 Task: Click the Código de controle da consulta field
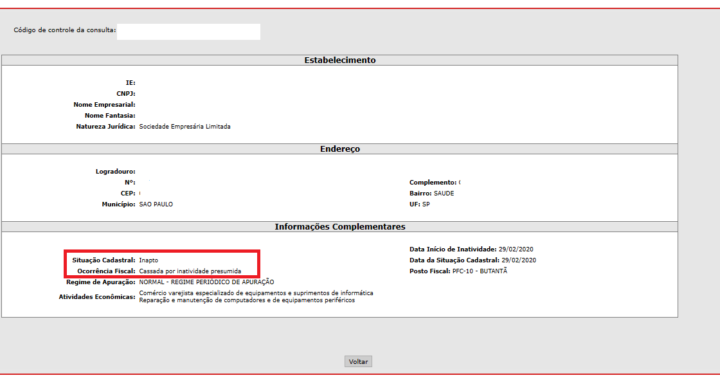tap(188, 32)
